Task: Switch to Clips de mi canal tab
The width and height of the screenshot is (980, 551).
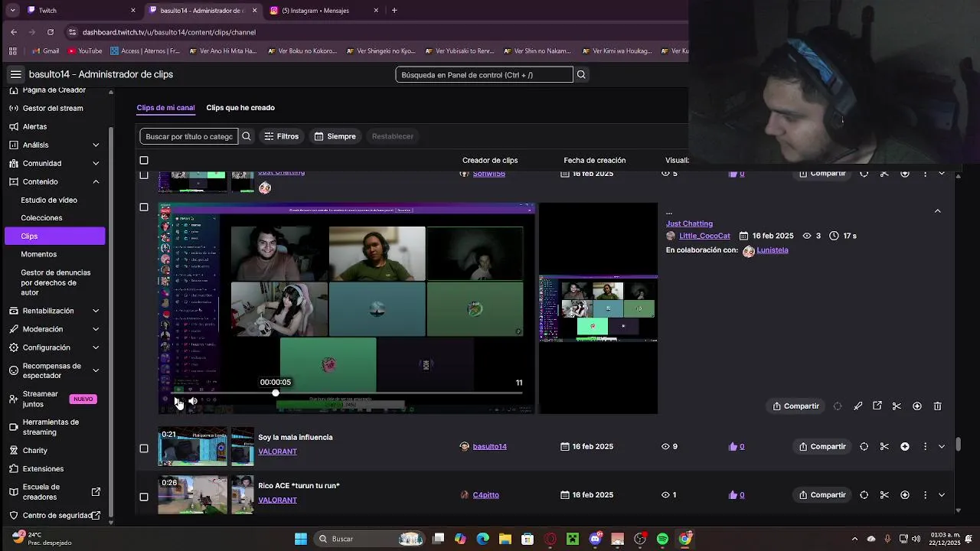Action: 165,108
